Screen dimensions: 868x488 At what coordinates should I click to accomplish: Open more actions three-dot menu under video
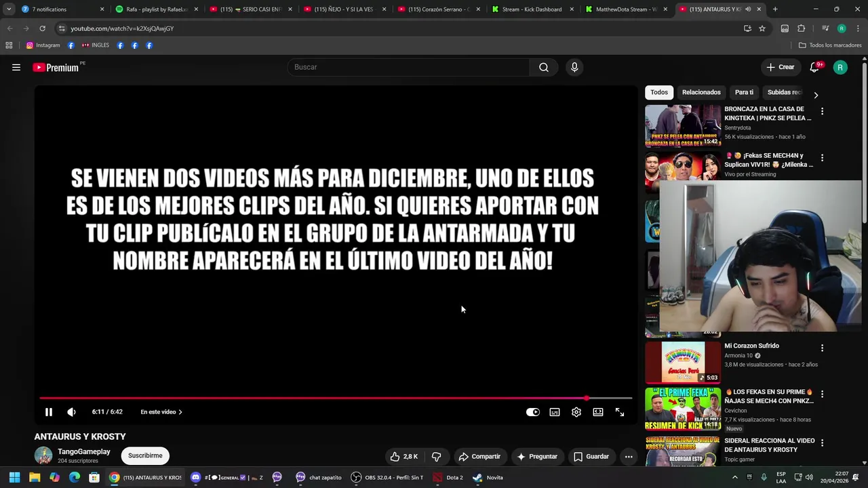pos(629,456)
